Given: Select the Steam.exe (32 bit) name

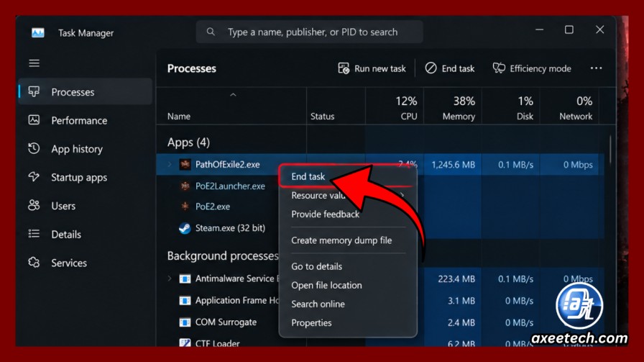Looking at the screenshot, I should click(x=230, y=228).
